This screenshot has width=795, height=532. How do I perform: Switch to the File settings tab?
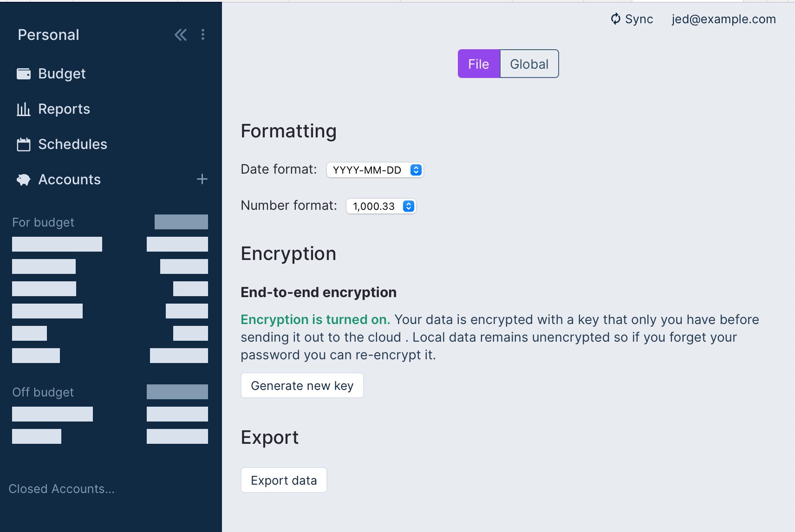pyautogui.click(x=479, y=64)
